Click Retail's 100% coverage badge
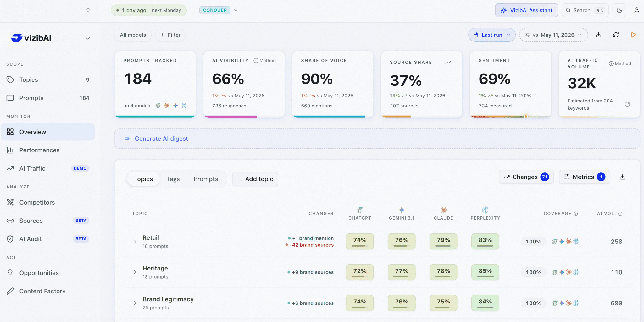The image size is (644, 322). tap(534, 242)
